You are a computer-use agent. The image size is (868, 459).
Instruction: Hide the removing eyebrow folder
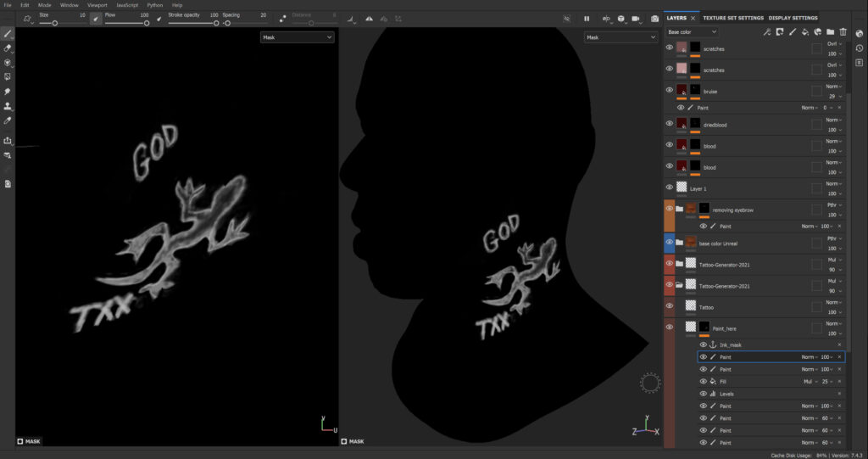tap(670, 209)
